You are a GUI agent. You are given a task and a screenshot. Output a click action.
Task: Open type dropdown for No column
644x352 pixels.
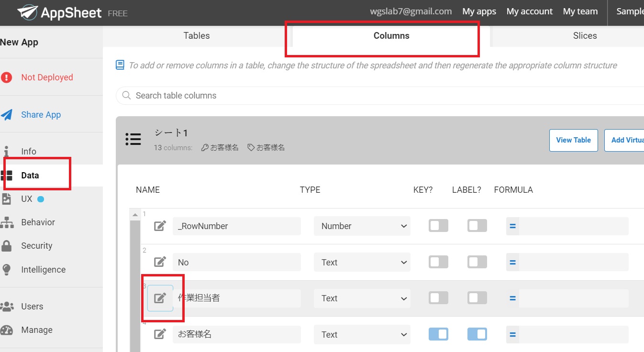(362, 262)
